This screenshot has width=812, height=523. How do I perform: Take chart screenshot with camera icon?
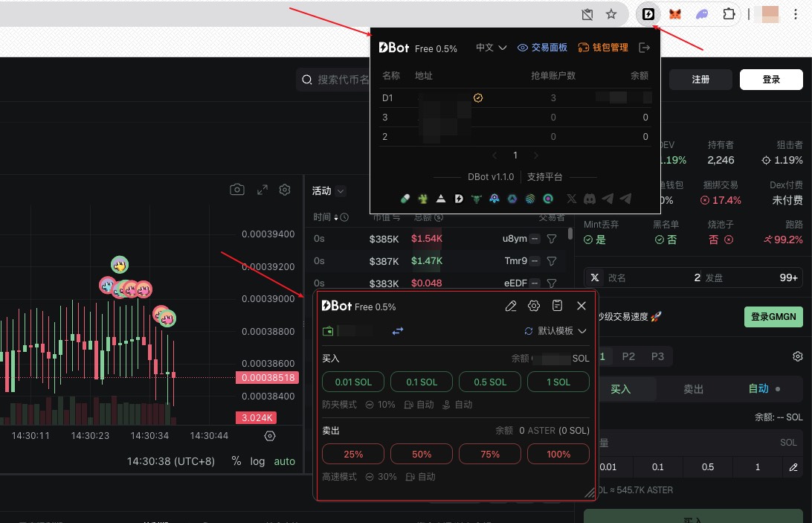[237, 190]
